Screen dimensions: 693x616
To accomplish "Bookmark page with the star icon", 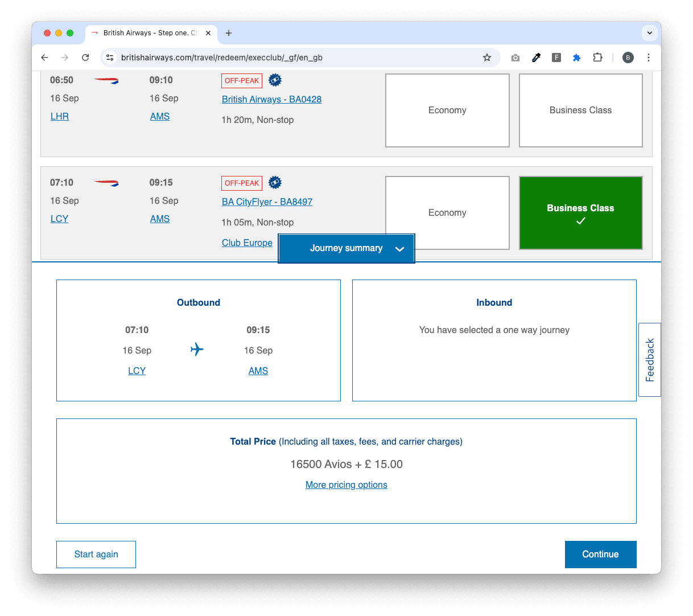I will click(487, 58).
